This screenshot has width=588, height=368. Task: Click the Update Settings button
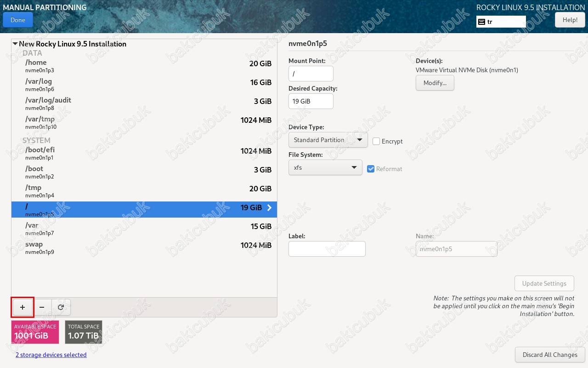[x=544, y=283]
